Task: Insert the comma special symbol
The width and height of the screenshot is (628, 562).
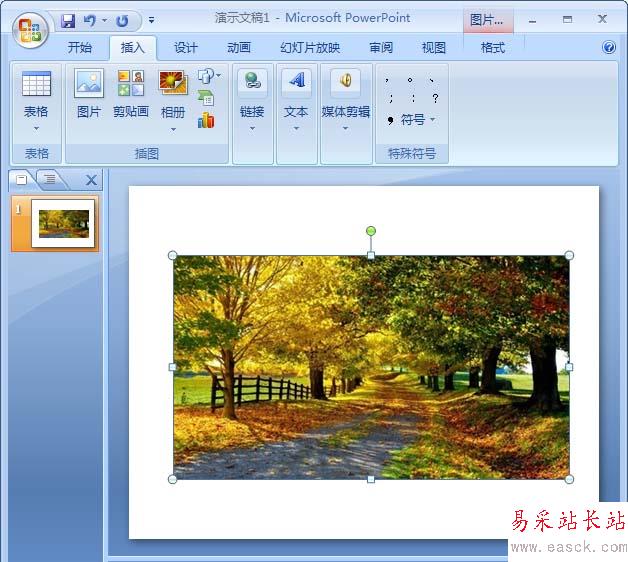Action: coord(387,80)
